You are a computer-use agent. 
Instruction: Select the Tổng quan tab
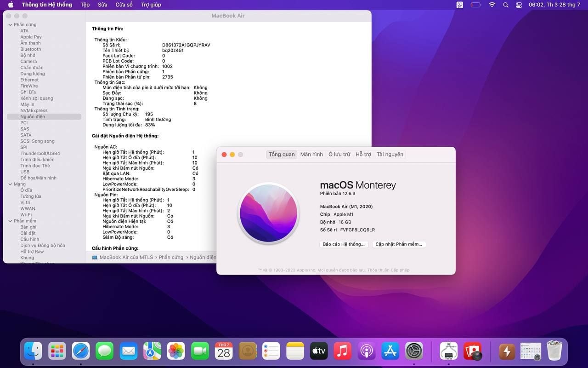(x=282, y=155)
